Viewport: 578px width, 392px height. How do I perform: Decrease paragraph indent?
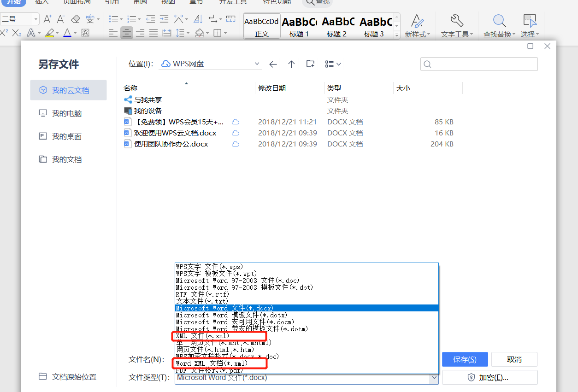(x=150, y=19)
